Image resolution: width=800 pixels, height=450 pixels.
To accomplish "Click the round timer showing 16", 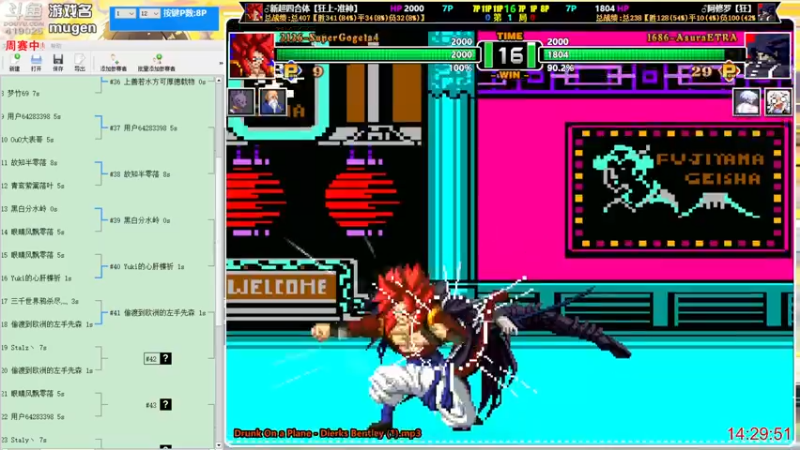I will click(510, 55).
